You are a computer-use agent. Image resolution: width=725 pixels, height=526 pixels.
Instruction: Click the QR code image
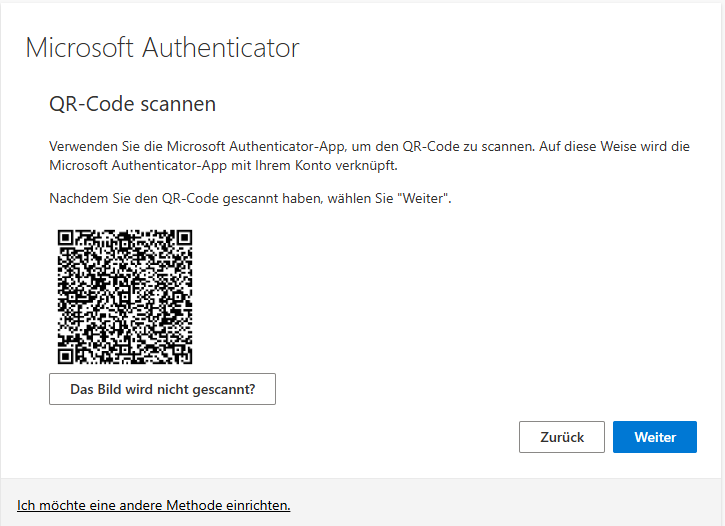click(125, 297)
